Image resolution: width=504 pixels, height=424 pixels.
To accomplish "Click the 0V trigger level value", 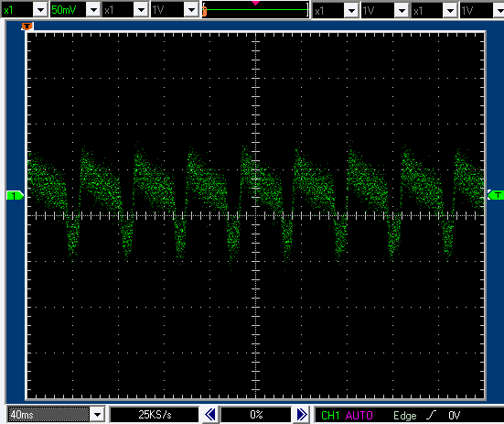I will click(x=455, y=416).
